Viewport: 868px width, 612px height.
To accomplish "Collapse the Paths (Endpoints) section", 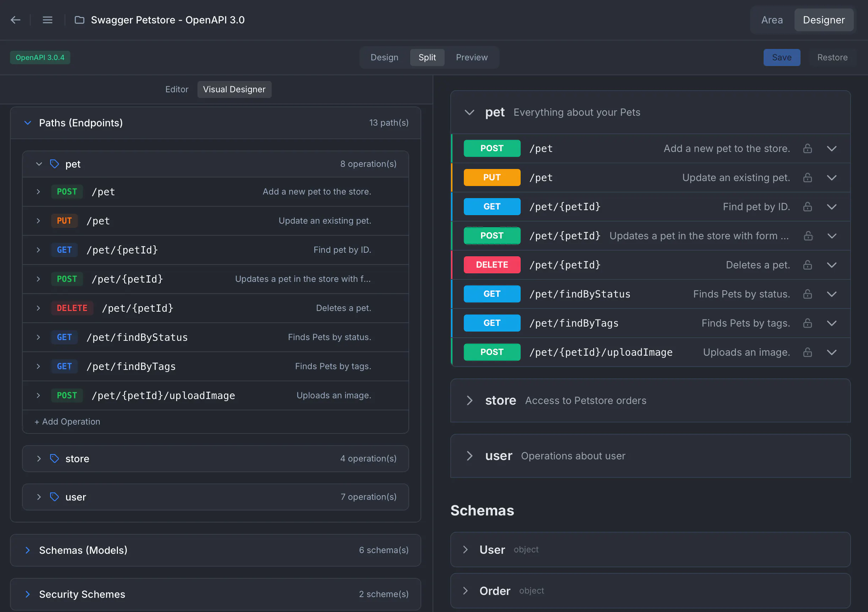I will pos(28,123).
